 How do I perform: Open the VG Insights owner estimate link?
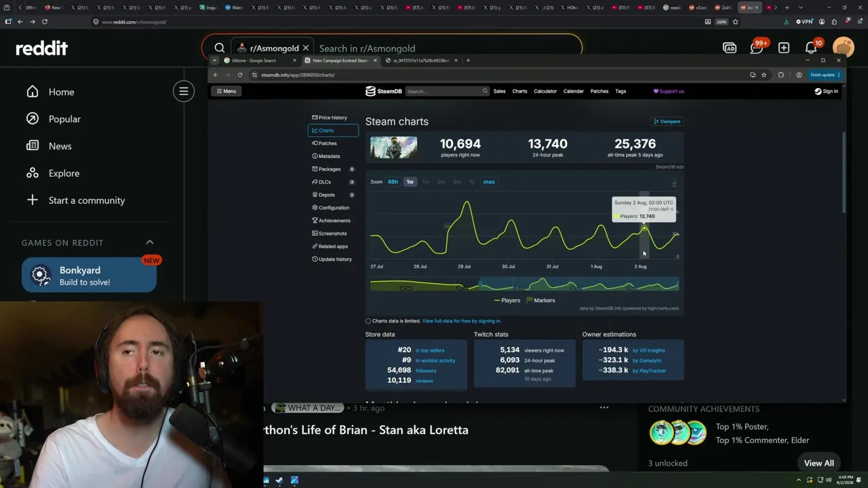tap(648, 350)
